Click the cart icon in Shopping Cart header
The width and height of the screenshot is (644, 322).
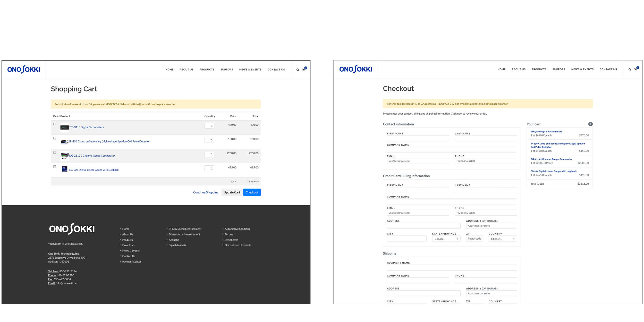[303, 70]
